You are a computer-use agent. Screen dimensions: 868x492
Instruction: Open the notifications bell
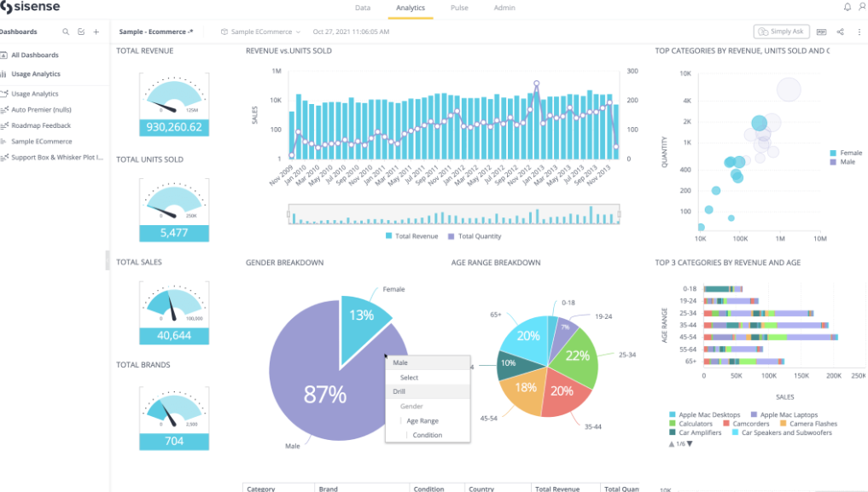847,7
